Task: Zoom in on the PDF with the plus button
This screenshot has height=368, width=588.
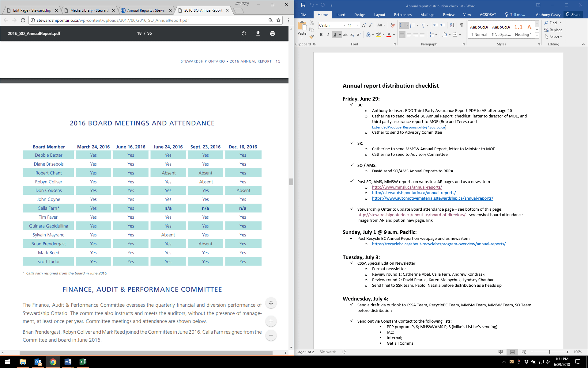Action: (271, 321)
